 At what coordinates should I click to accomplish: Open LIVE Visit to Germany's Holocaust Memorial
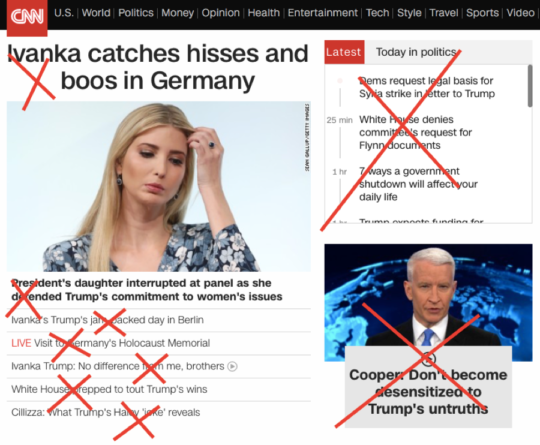coord(111,343)
